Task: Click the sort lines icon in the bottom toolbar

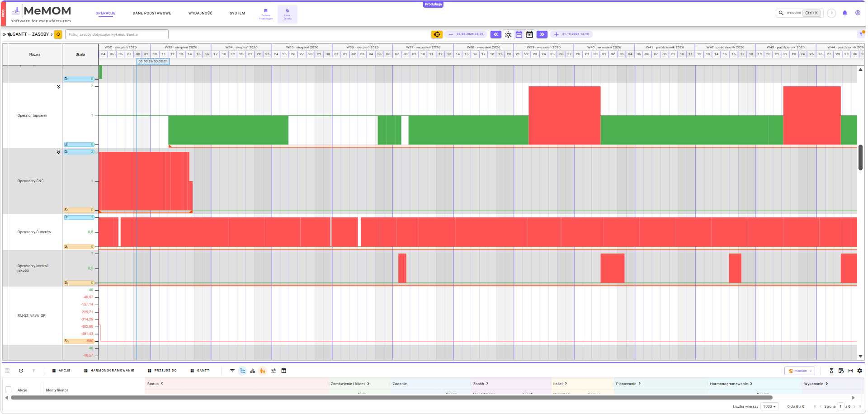Action: tap(232, 371)
